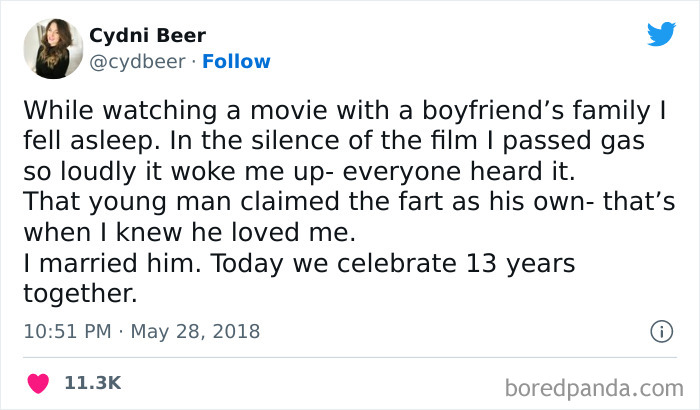Like the tweet with the heart icon
This screenshot has width=700, height=410.
pyautogui.click(x=40, y=382)
